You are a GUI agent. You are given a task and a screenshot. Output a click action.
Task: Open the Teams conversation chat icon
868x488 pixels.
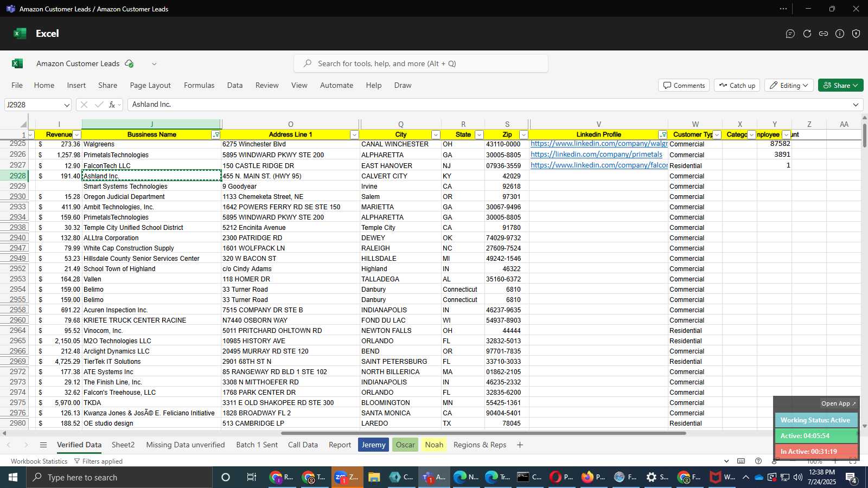(790, 34)
